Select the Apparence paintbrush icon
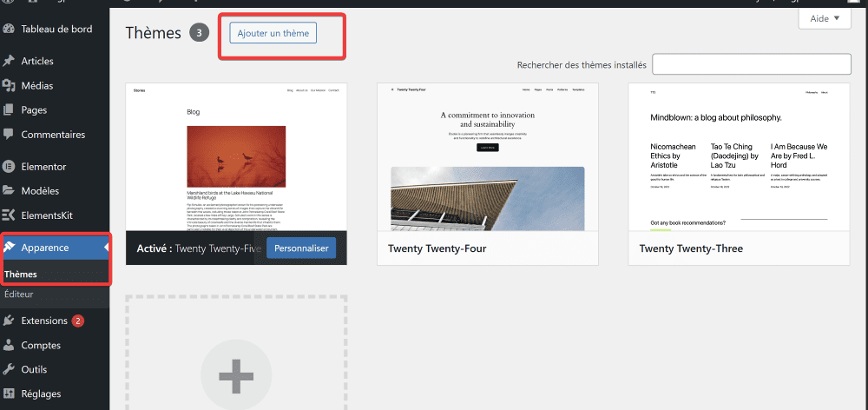Image resolution: width=868 pixels, height=410 pixels. (9, 248)
